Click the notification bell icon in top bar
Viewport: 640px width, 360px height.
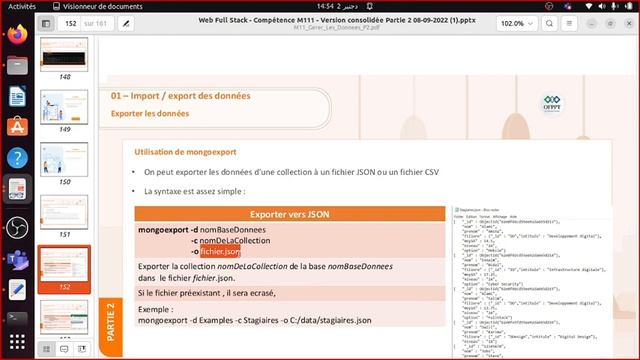[369, 6]
